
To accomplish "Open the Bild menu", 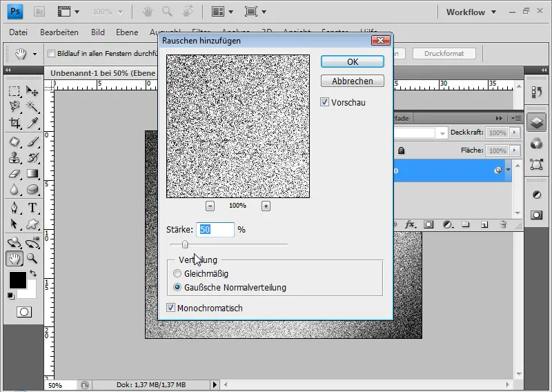I will [98, 32].
